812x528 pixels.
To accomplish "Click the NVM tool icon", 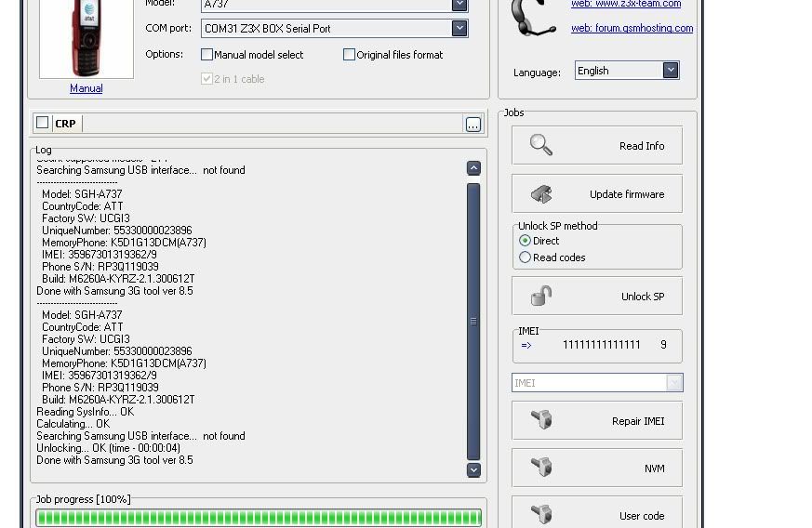I will 541,468.
